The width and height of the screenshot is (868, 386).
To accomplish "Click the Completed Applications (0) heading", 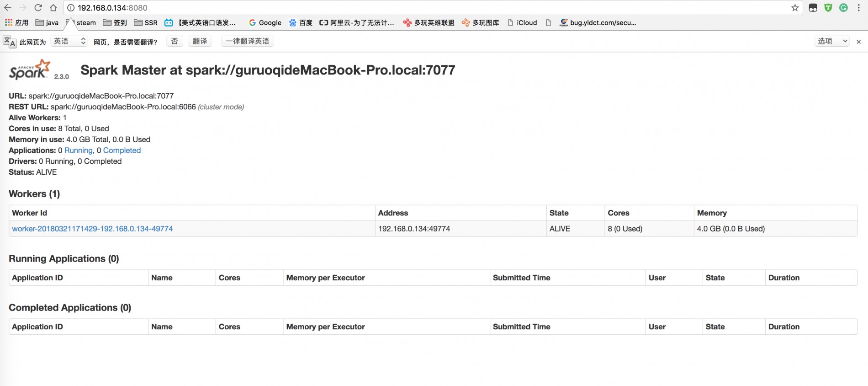I will click(70, 308).
